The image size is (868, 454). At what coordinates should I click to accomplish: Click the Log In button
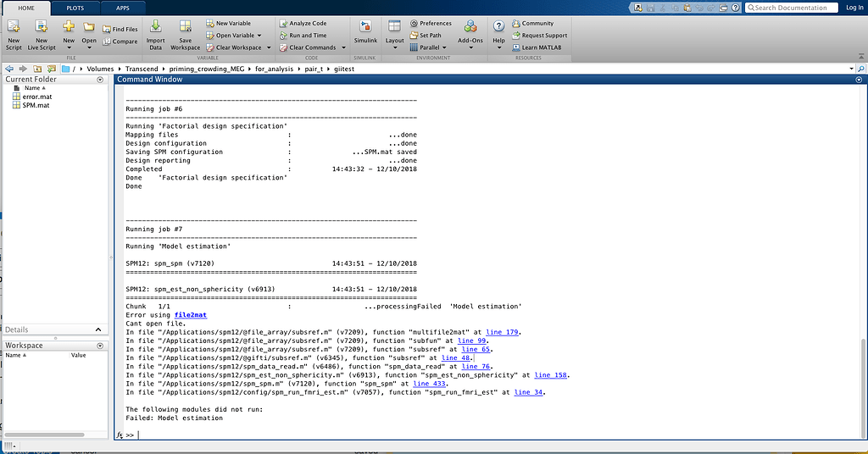[854, 8]
